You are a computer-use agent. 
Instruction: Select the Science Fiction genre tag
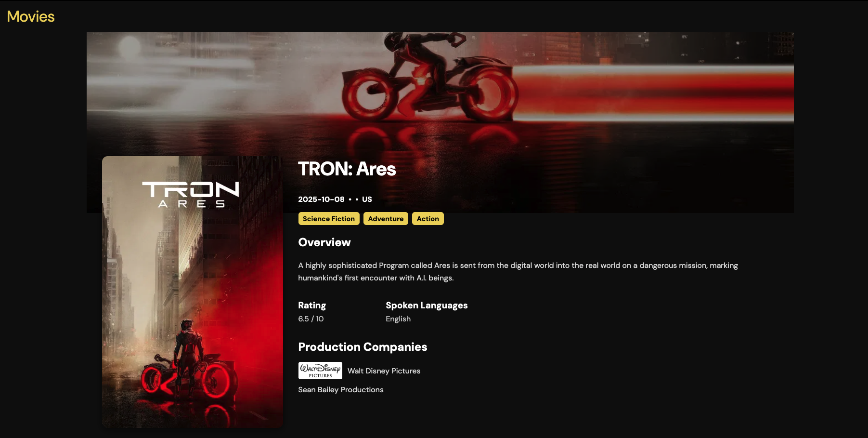329,219
